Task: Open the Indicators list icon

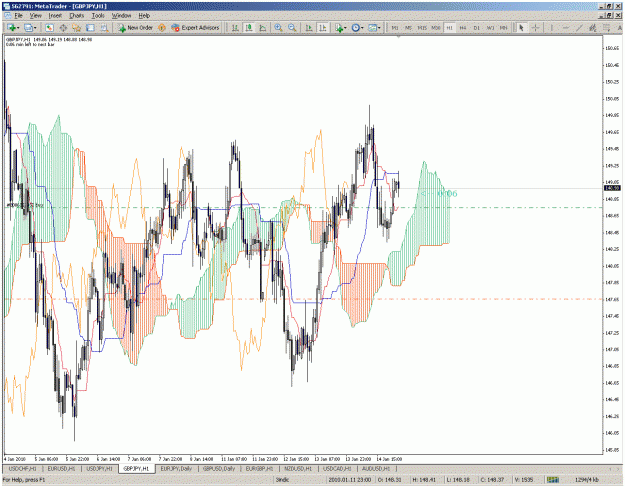Action: 339,28
